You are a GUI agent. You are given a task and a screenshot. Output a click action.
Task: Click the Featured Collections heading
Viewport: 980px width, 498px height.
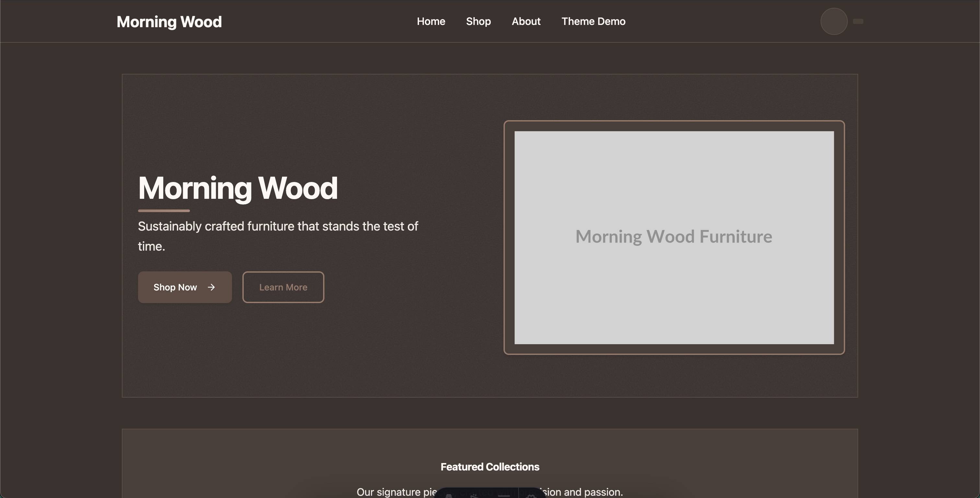click(x=490, y=467)
